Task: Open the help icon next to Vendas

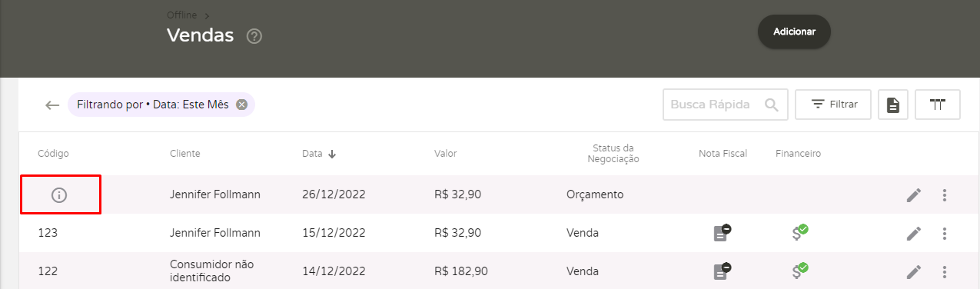Action: tap(254, 36)
